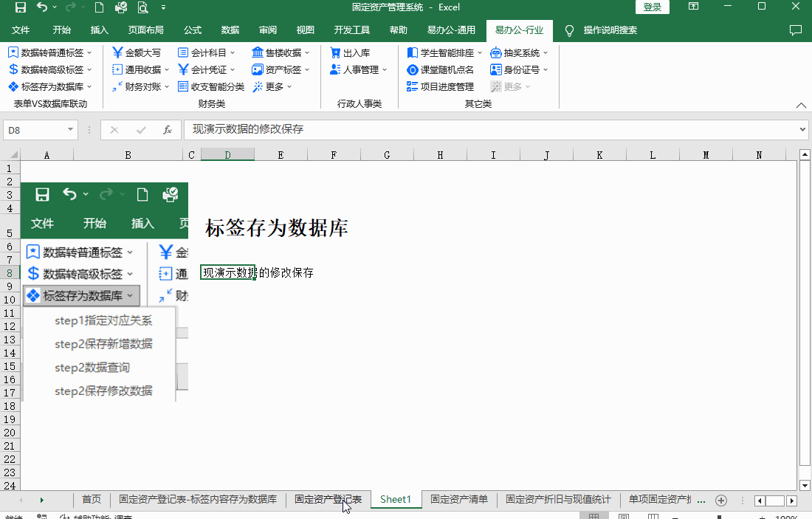Click 数据转高级标签 ribbon button
Image resolution: width=812 pixels, height=519 pixels.
point(49,69)
